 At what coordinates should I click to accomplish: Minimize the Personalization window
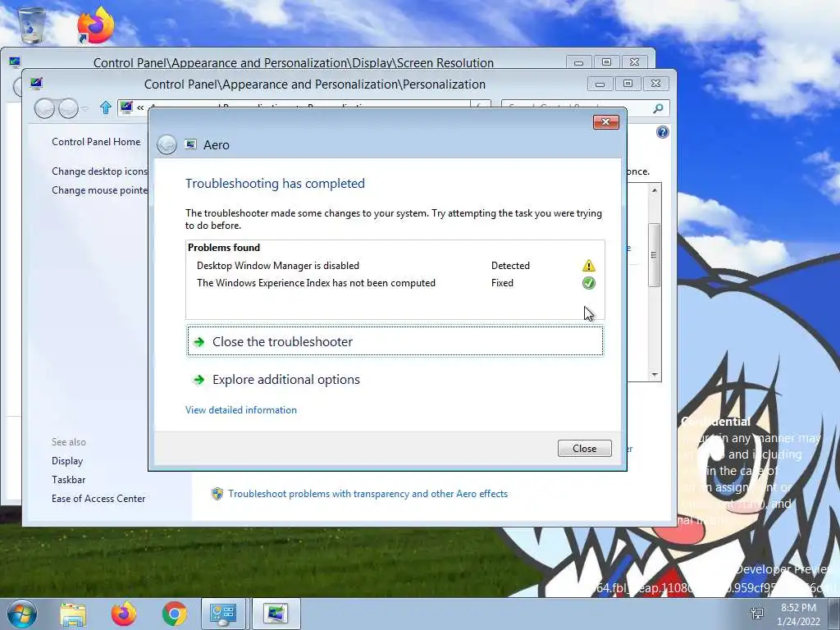[600, 84]
